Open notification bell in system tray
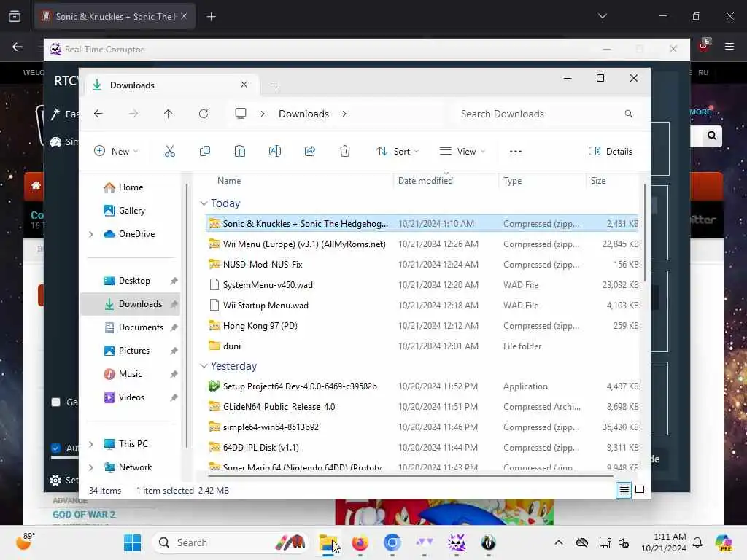747x560 pixels. click(x=697, y=542)
